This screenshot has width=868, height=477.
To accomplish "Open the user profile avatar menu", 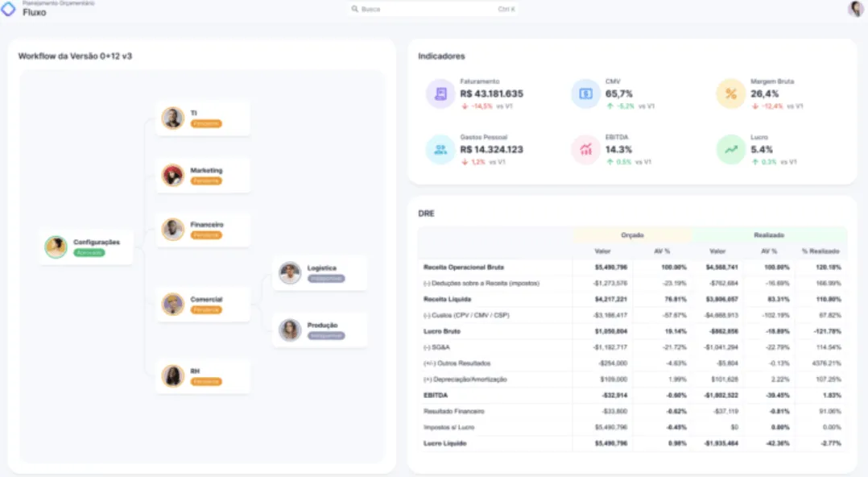I will (x=856, y=9).
